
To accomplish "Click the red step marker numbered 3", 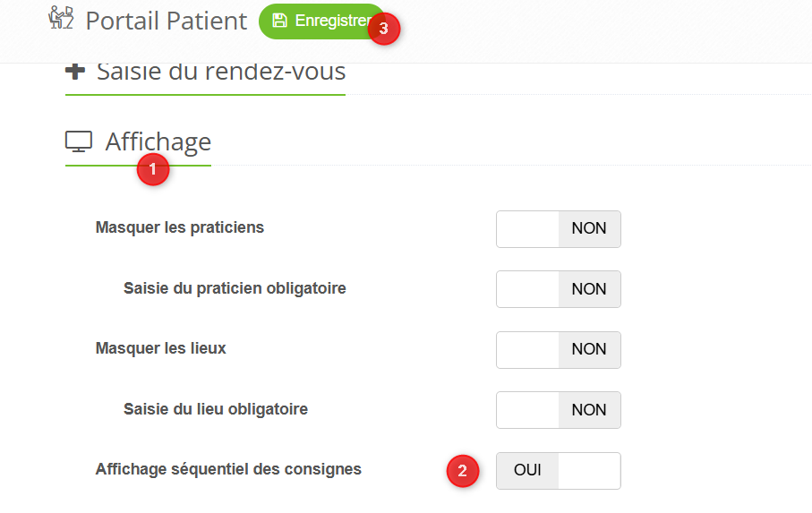I will pyautogui.click(x=384, y=28).
